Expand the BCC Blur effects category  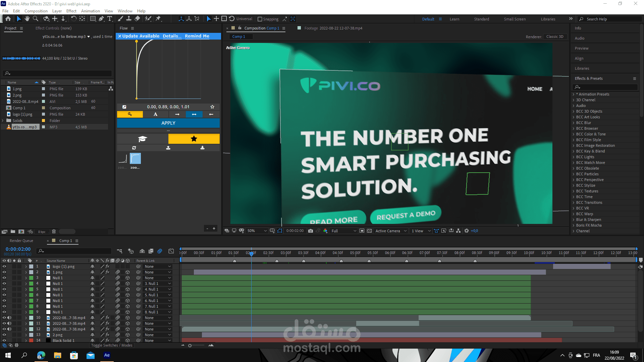click(574, 123)
